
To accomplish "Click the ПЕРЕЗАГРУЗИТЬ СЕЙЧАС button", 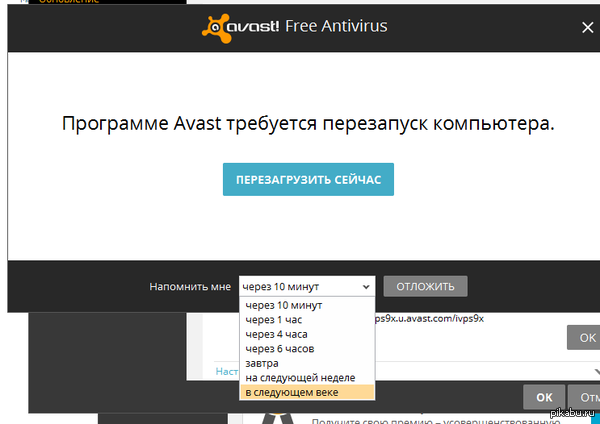I will coord(308,180).
